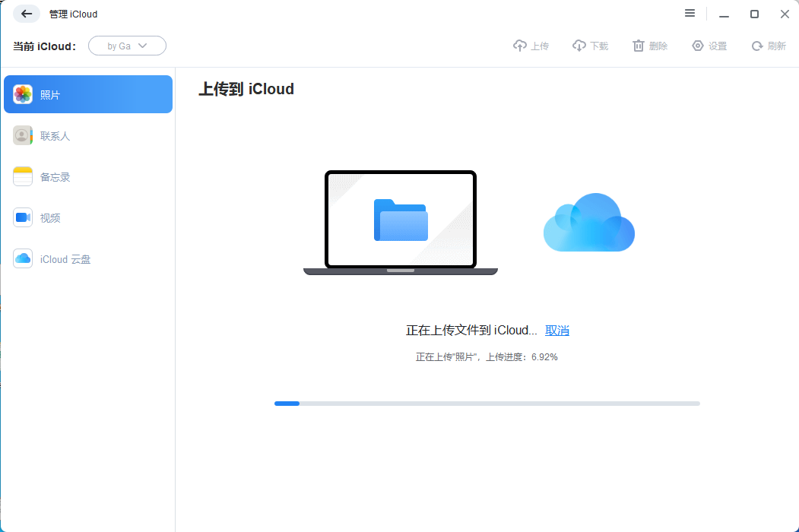Switch to the 视频 Videos section
The image size is (799, 532).
(22, 217)
